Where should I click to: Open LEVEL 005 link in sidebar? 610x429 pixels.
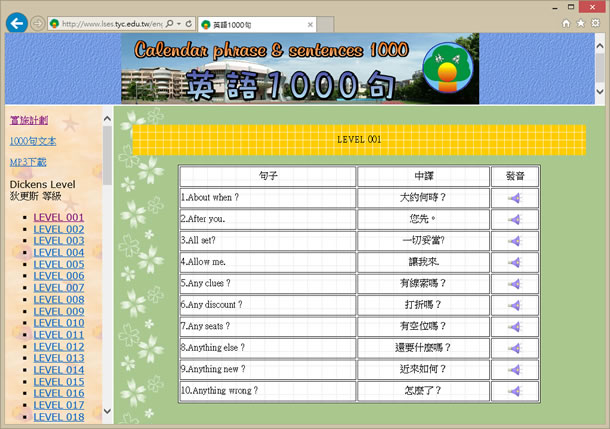pyautogui.click(x=59, y=264)
